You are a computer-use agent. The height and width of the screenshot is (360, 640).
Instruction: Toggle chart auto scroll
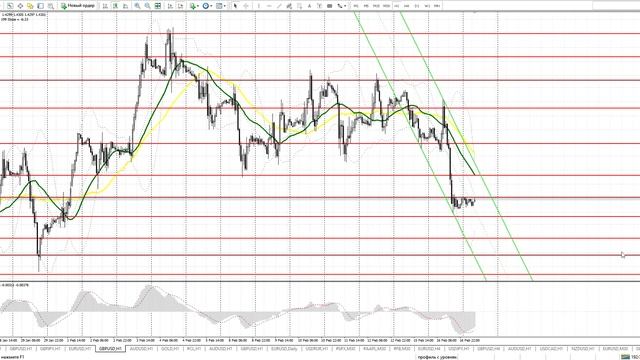point(170,6)
